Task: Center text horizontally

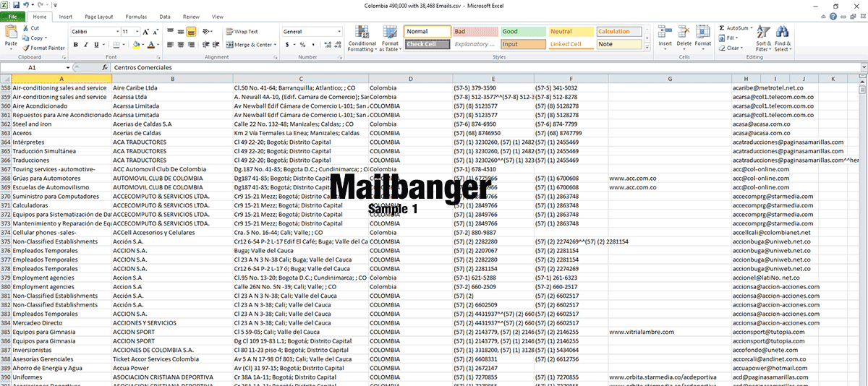Action: [181, 45]
